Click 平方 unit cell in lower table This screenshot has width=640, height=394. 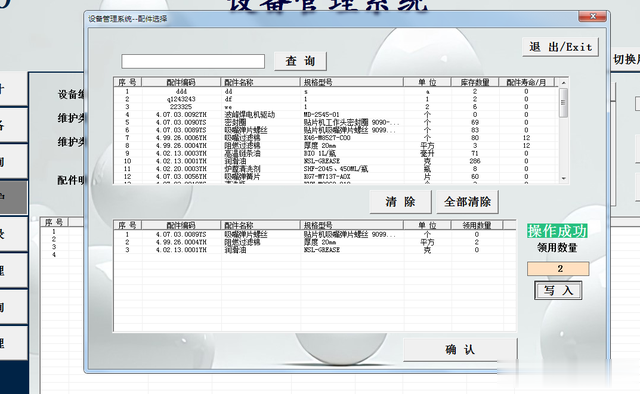[427, 242]
